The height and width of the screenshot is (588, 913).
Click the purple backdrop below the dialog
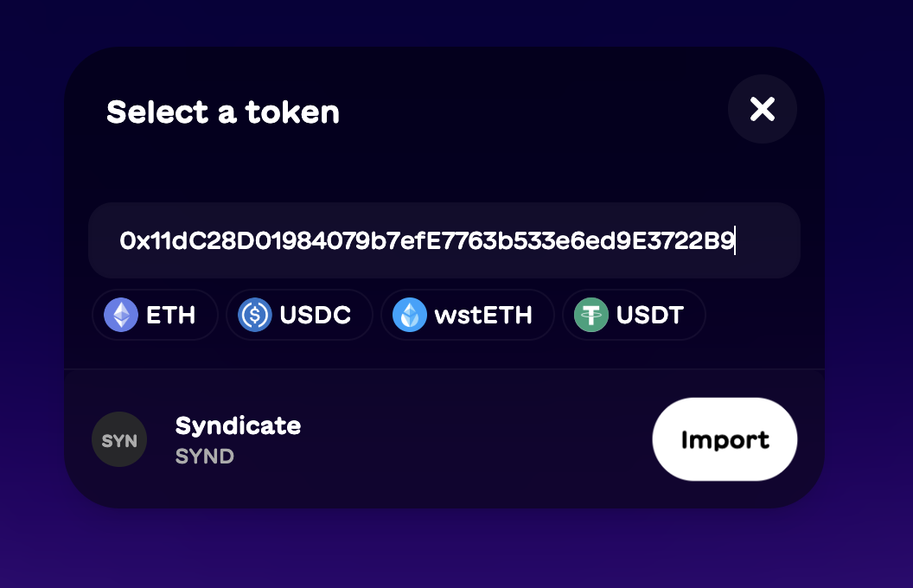(456, 549)
